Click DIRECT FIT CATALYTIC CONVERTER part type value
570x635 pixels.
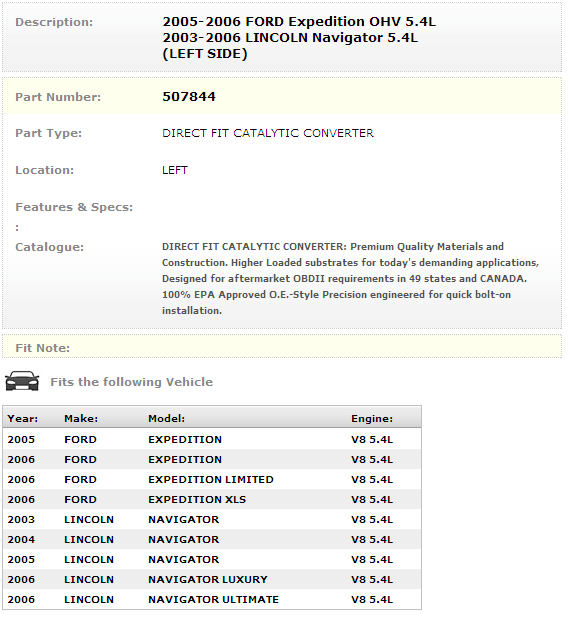coord(268,133)
